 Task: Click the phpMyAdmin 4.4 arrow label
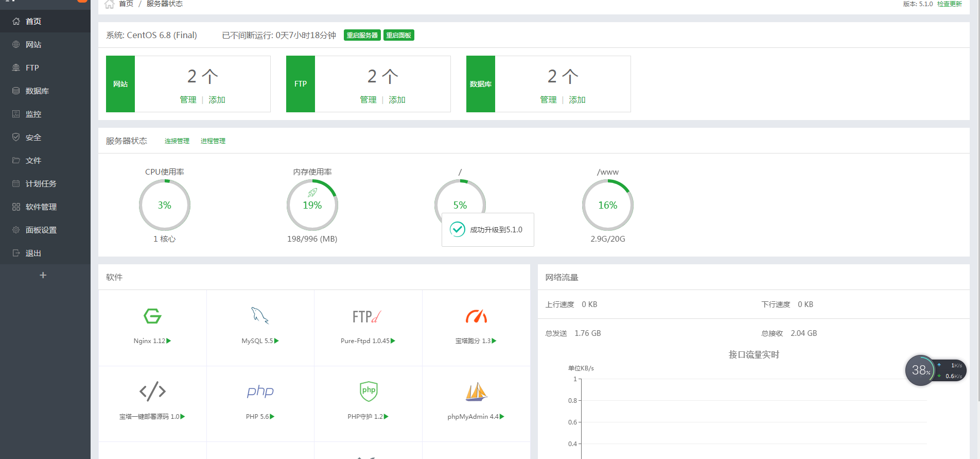[476, 417]
